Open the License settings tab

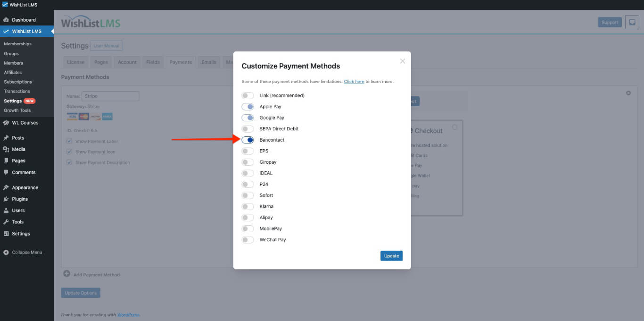(75, 62)
